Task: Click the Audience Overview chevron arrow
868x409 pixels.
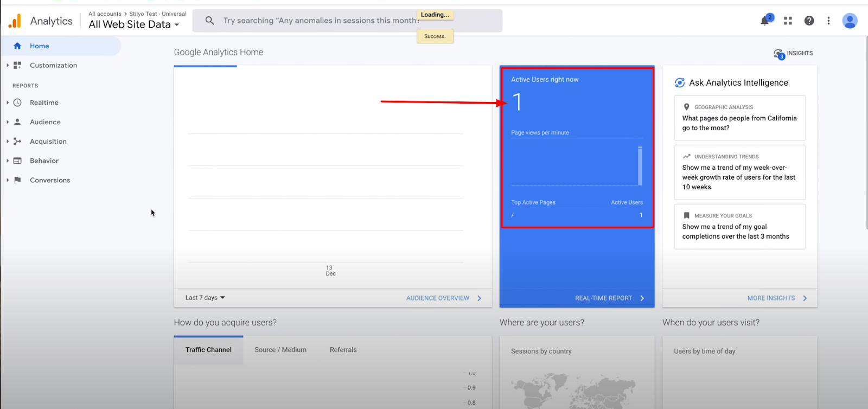Action: (479, 298)
